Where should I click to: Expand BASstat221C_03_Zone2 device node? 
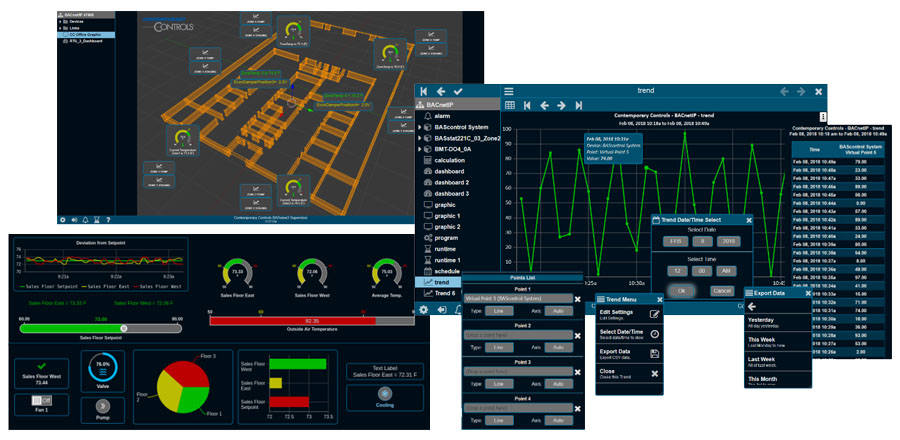click(x=420, y=138)
